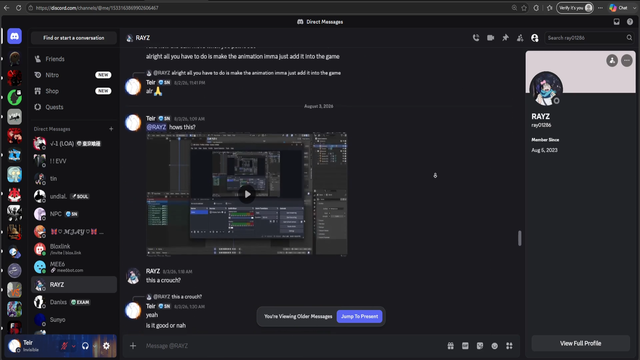Open DM with Bloxlink

[74, 249]
